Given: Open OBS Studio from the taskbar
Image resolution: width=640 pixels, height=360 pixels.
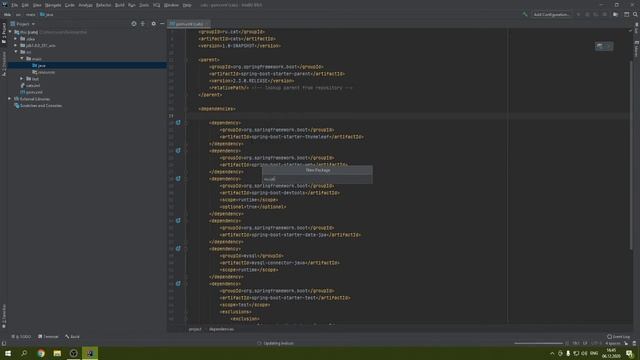Looking at the screenshot, I should coord(73,353).
